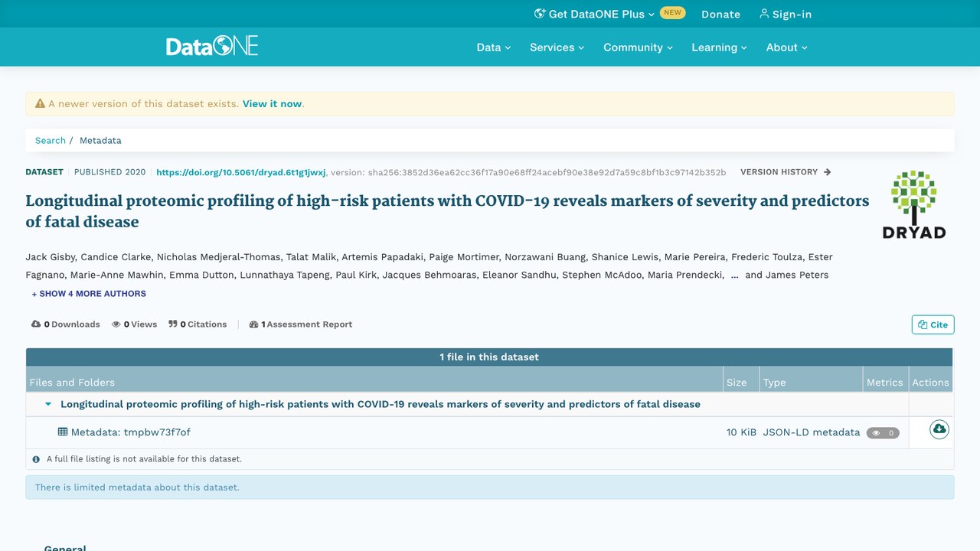Click the downloads cloud icon
This screenshot has height=551, width=980.
36,324
